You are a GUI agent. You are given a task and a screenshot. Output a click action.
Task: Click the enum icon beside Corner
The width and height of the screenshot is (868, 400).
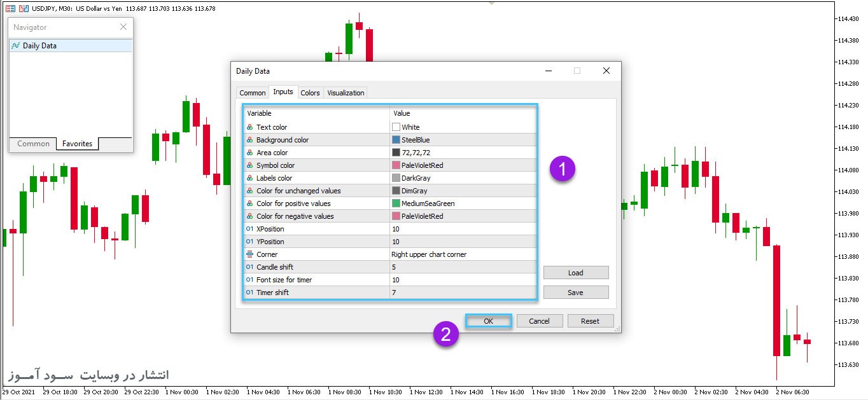click(249, 254)
